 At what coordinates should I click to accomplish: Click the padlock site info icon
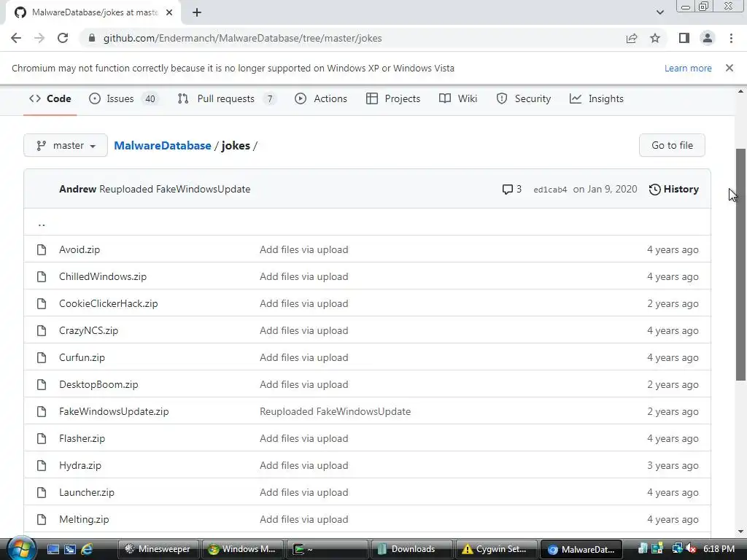tap(91, 38)
